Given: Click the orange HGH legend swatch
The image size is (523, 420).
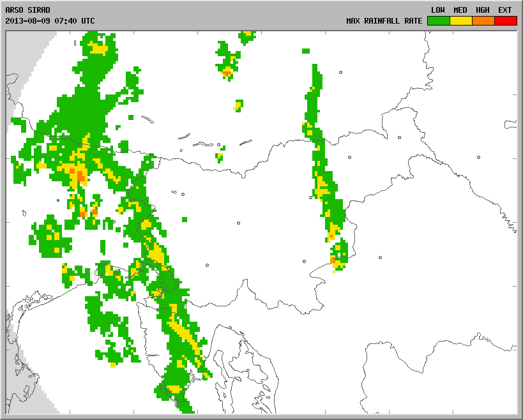Looking at the screenshot, I should pos(483,20).
